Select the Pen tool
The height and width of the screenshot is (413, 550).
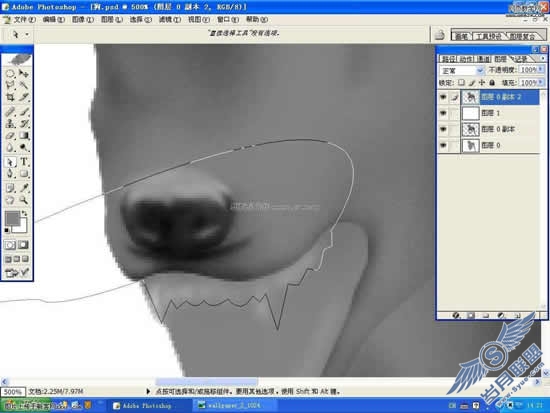click(x=10, y=173)
